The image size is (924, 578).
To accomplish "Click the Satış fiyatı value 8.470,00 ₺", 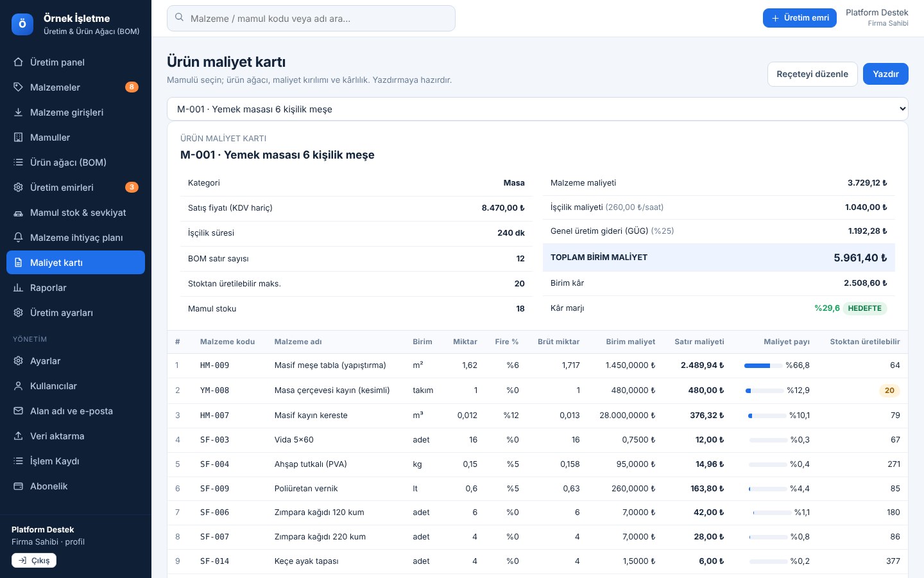I will click(503, 208).
